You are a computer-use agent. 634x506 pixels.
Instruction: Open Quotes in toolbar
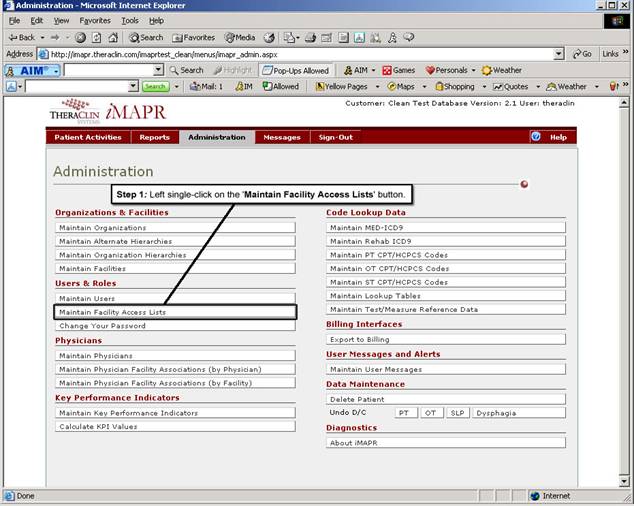point(511,87)
